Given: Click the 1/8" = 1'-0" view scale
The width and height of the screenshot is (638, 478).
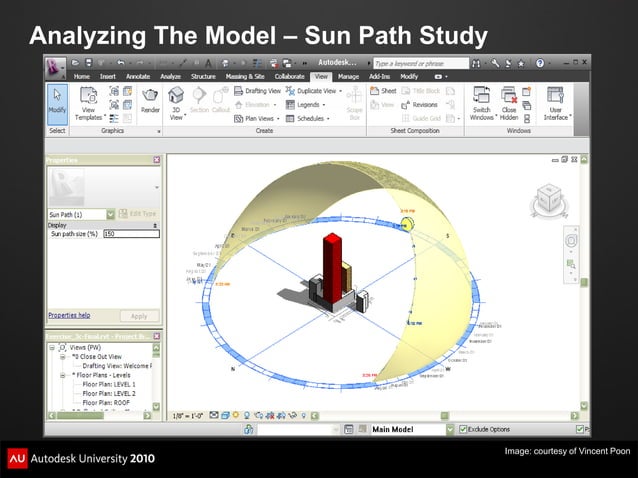Looking at the screenshot, I should (x=188, y=416).
